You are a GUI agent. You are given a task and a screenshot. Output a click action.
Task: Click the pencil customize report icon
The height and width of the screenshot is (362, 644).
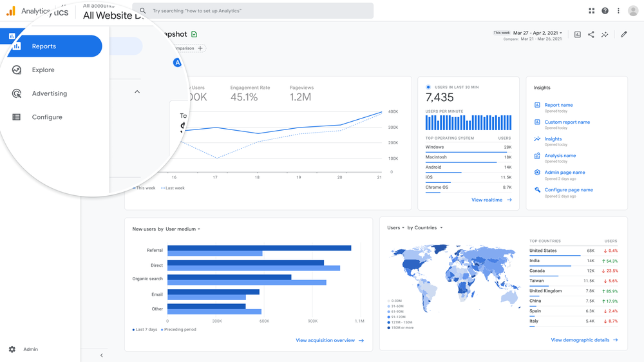pos(623,35)
